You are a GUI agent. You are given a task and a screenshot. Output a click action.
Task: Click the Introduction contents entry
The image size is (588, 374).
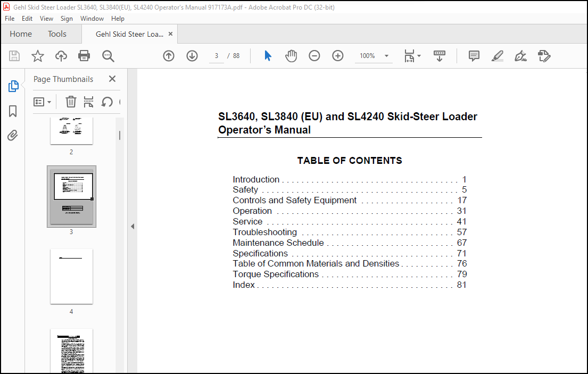click(350, 179)
